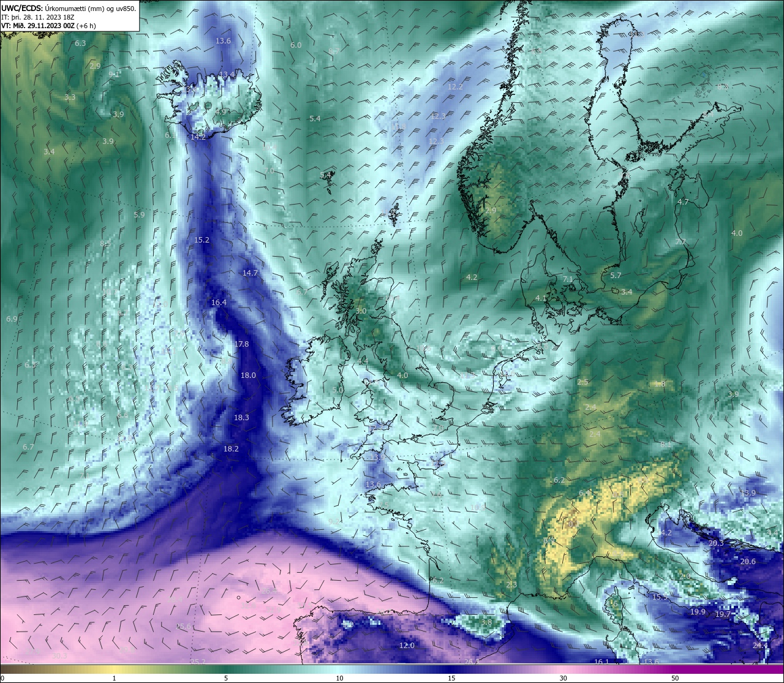Viewport: 784px width, 683px height.
Task: Click the 6.2 value on the map
Action: pyautogui.click(x=559, y=480)
